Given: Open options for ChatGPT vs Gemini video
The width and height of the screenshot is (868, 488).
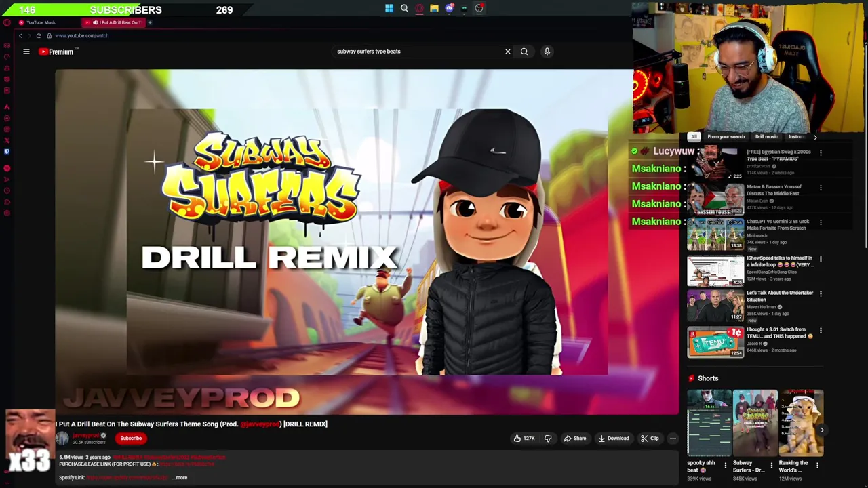Looking at the screenshot, I should [821, 222].
